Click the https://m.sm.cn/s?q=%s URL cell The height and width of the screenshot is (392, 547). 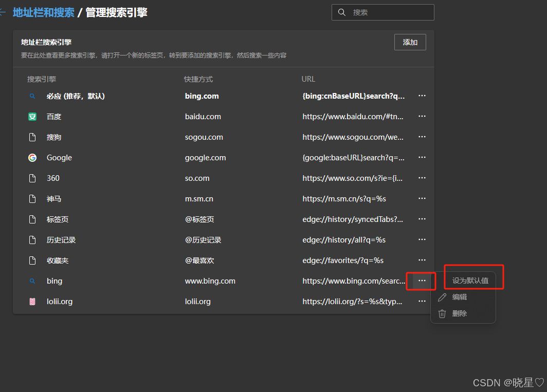(344, 199)
